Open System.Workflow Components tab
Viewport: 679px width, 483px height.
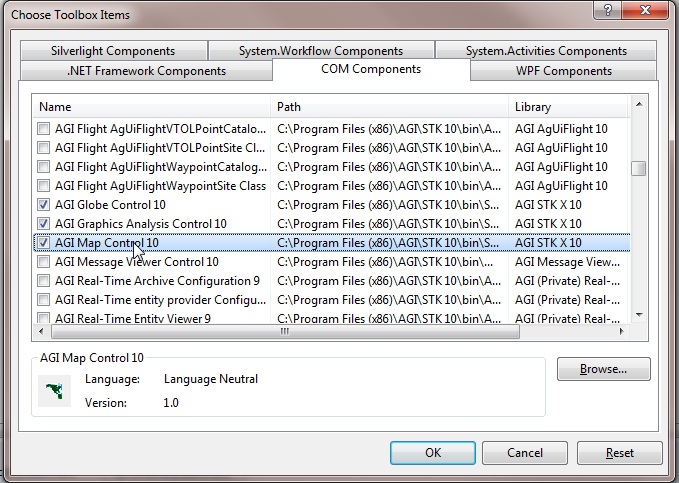320,51
